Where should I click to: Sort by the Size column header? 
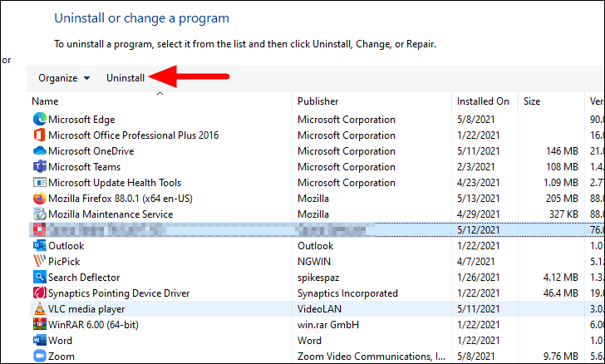point(532,101)
